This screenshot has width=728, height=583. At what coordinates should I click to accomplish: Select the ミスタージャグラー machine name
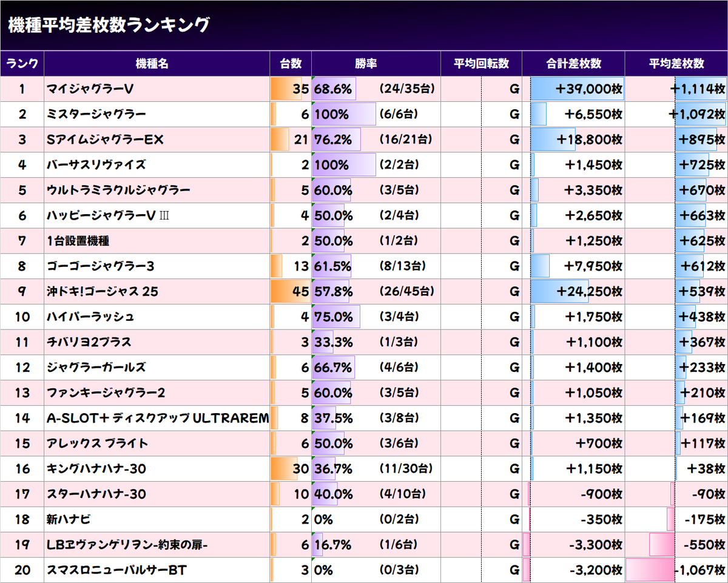(96, 114)
